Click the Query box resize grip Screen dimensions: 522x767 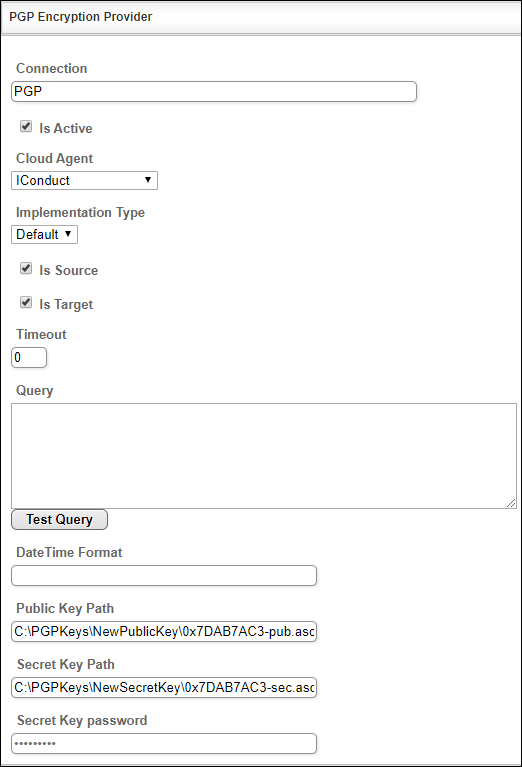click(x=511, y=503)
